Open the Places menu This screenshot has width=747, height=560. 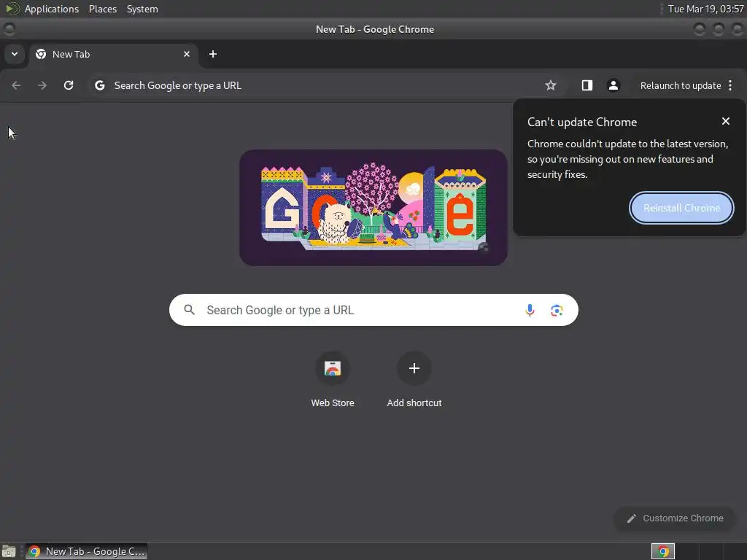point(103,9)
